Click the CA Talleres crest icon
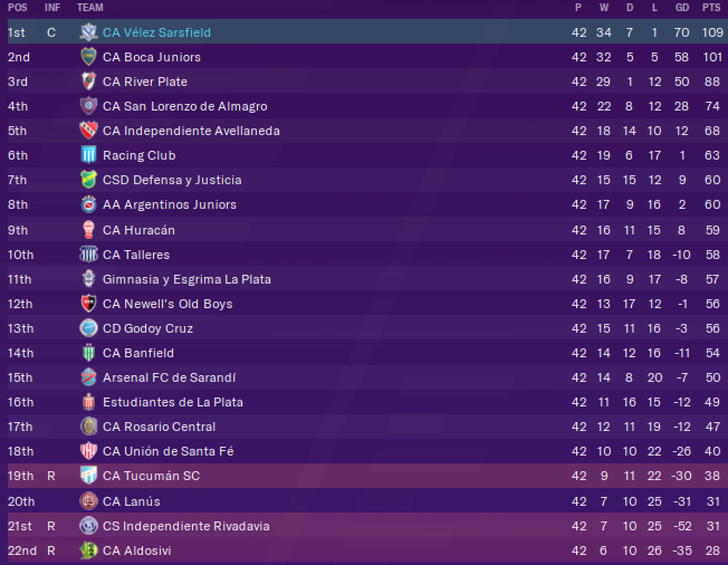The image size is (728, 565). [88, 255]
